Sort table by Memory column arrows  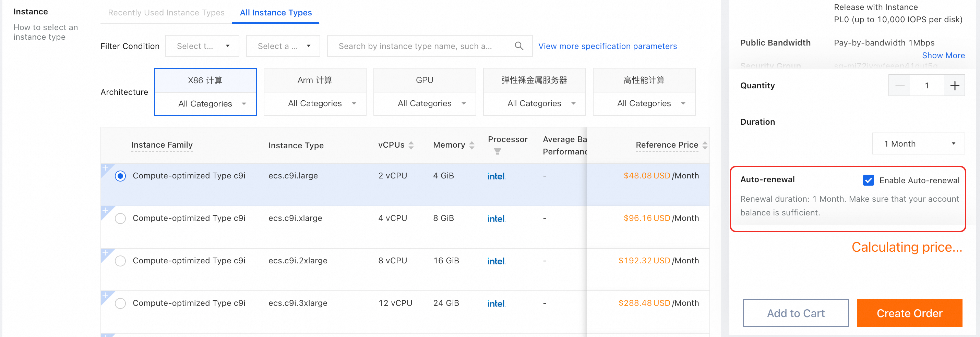472,145
